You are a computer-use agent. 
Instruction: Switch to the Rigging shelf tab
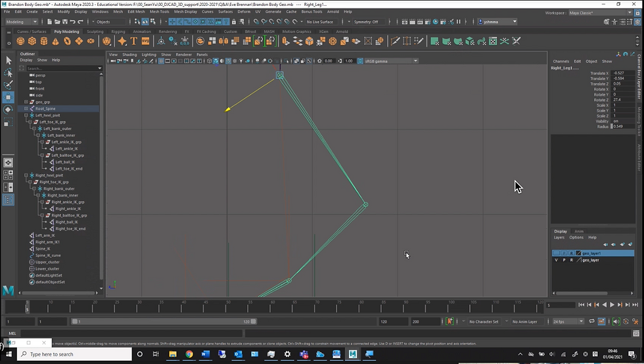tap(118, 32)
